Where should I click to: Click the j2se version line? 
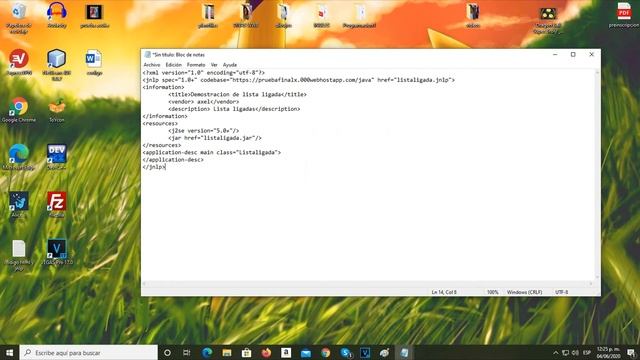tap(204, 131)
